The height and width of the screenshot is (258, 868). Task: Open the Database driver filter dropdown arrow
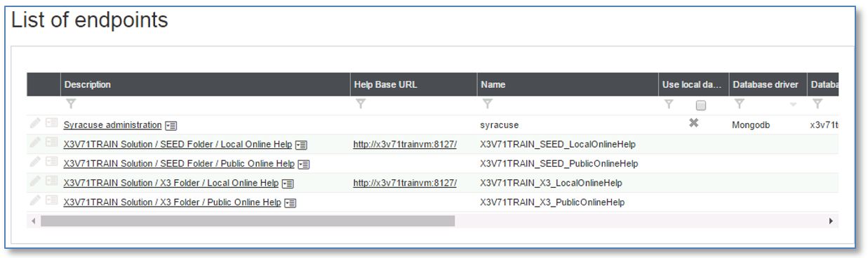point(794,105)
